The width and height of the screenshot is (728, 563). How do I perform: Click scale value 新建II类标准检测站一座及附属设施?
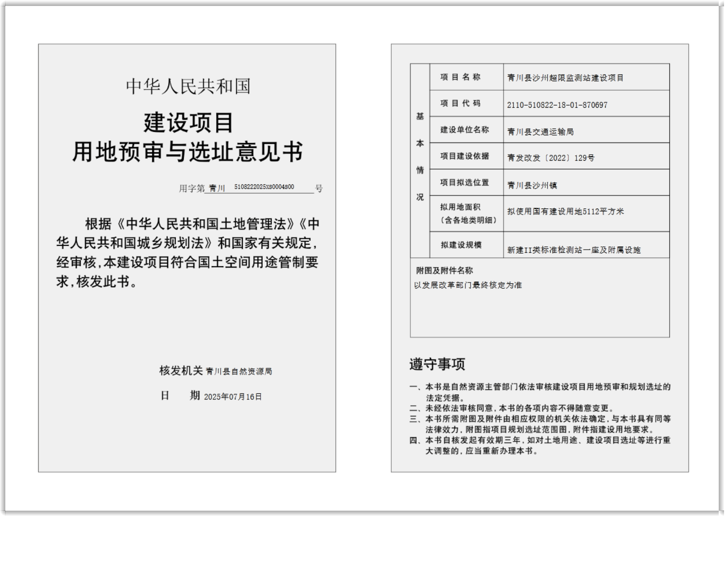point(574,250)
